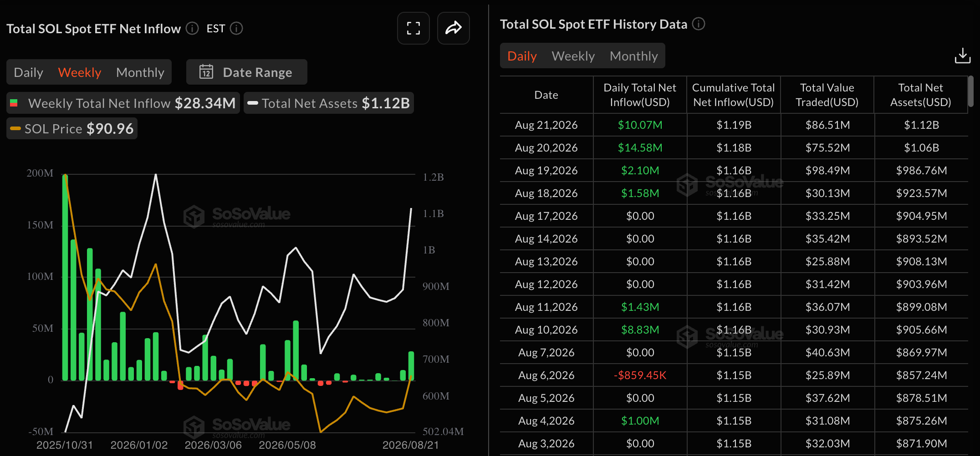Switch chart to Daily view
This screenshot has width=980, height=456.
pyautogui.click(x=28, y=72)
